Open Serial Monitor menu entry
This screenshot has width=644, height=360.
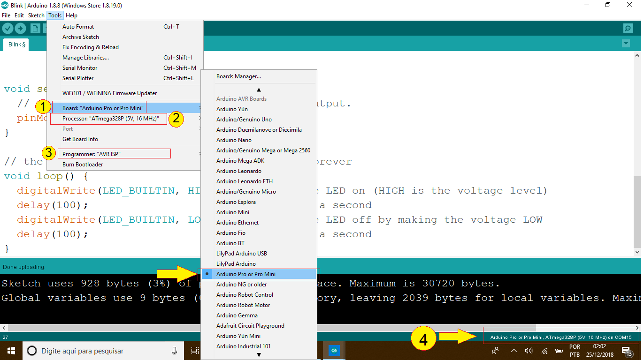125,68
